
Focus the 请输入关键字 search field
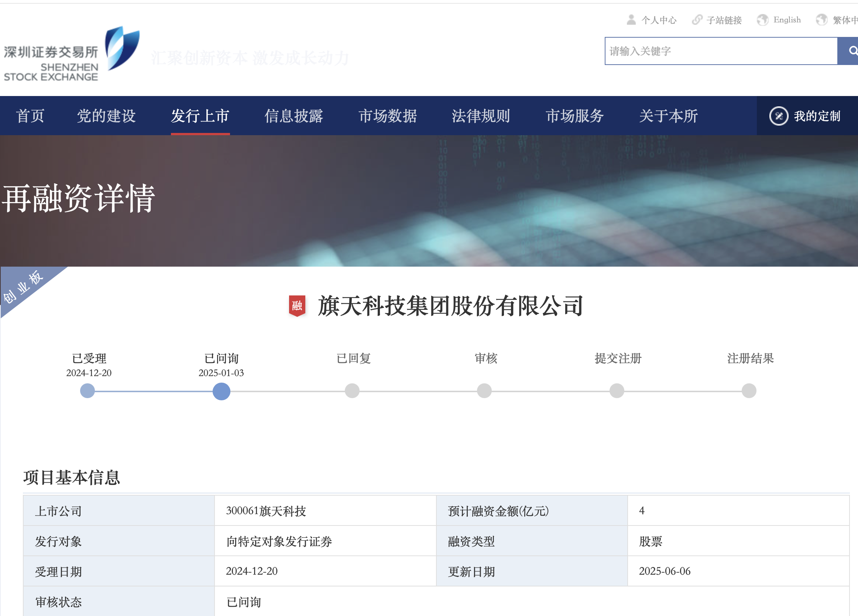pyautogui.click(x=721, y=51)
